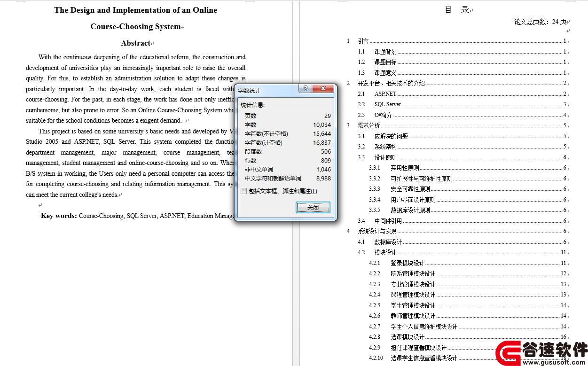Click the 字符数(计空格) 16,837 row
Viewport: 588px width, 366px height.
coord(288,142)
